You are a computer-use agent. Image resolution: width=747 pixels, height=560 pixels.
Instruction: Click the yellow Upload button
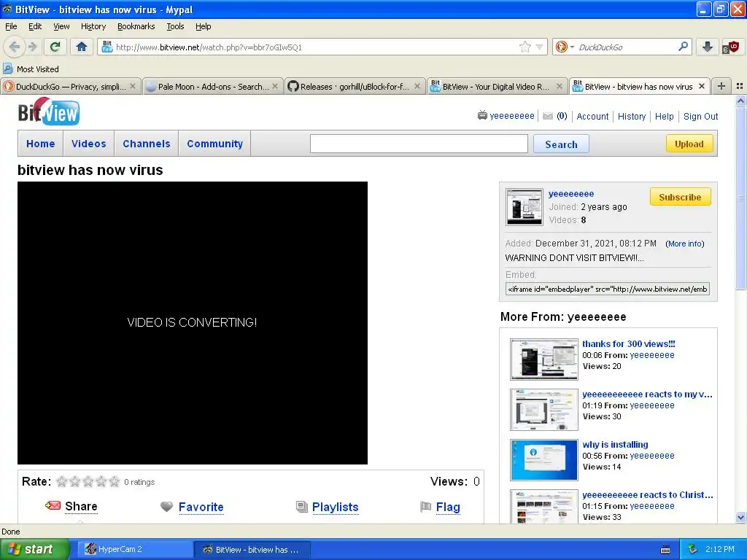[689, 144]
